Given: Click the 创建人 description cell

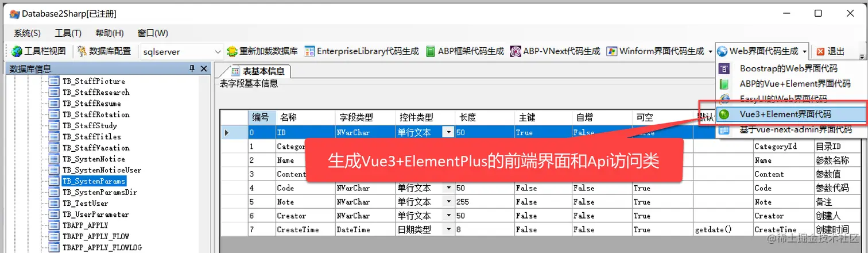Looking at the screenshot, I should coord(840,216).
